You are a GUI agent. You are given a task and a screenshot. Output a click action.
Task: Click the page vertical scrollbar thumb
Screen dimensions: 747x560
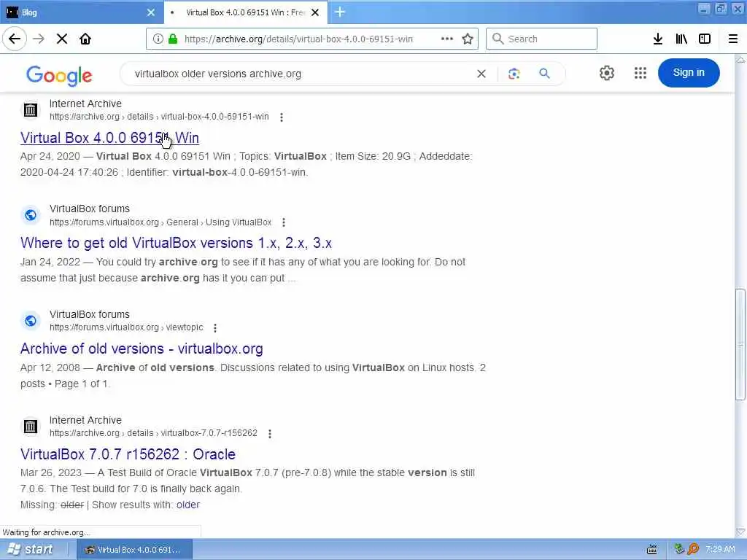point(740,344)
